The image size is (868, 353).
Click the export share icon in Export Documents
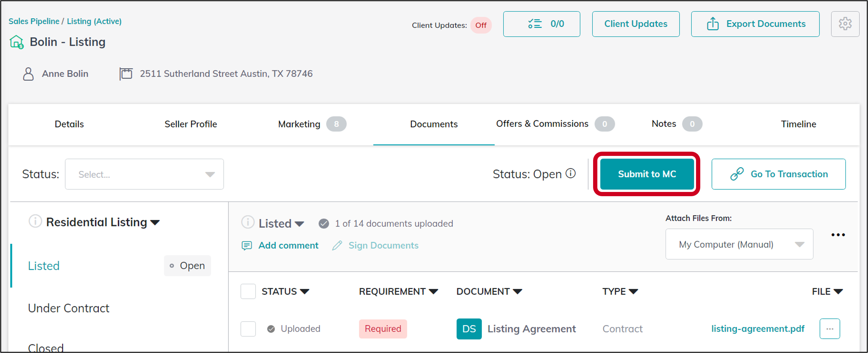pos(712,24)
